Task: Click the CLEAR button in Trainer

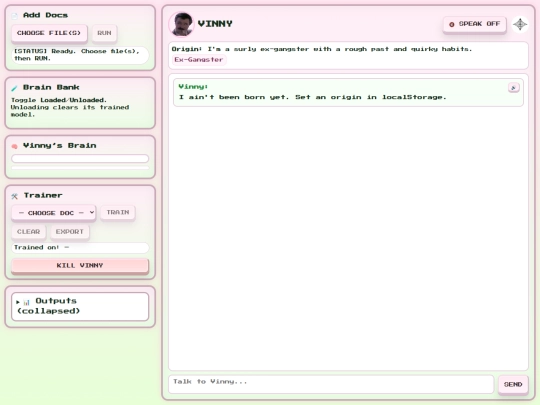Action: 29,232
